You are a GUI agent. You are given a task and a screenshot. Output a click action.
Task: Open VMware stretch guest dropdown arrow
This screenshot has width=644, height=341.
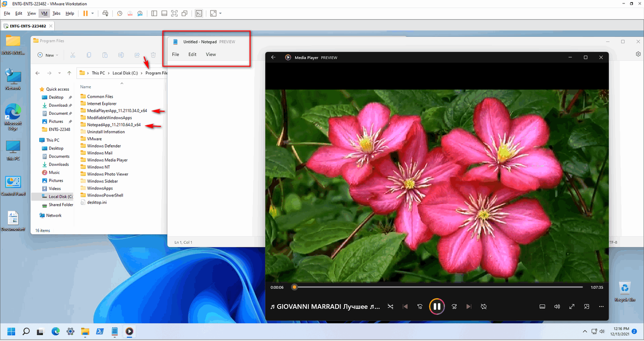pos(220,13)
